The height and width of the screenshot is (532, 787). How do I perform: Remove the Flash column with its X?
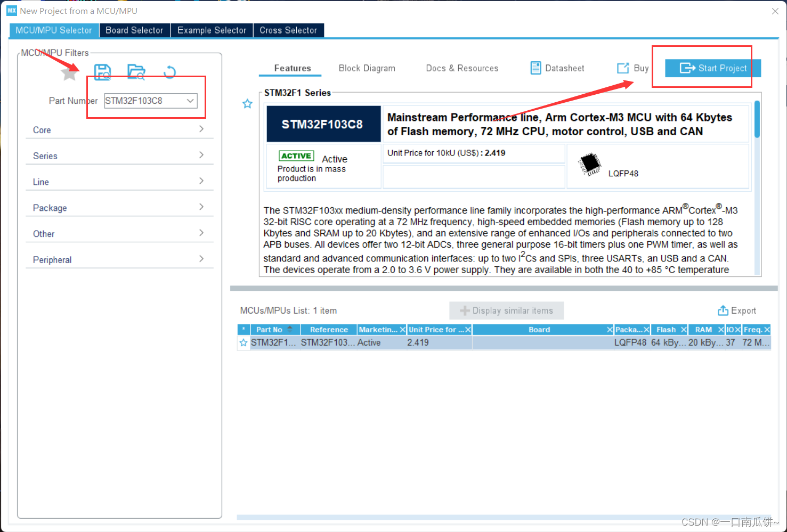click(x=684, y=330)
